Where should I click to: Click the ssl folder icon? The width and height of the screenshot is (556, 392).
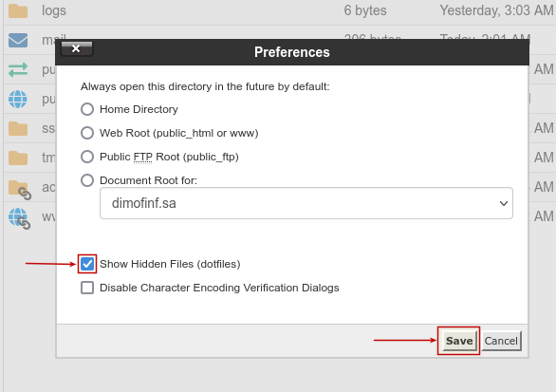(18, 128)
